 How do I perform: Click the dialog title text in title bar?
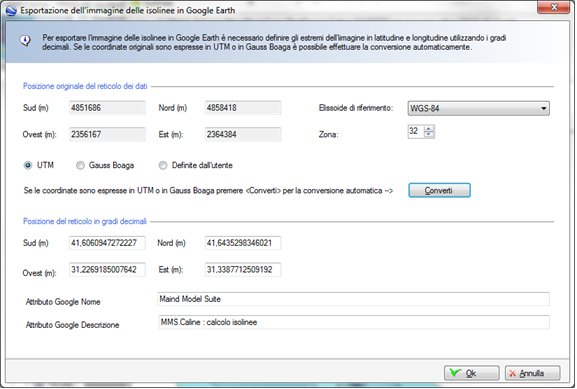[127, 11]
